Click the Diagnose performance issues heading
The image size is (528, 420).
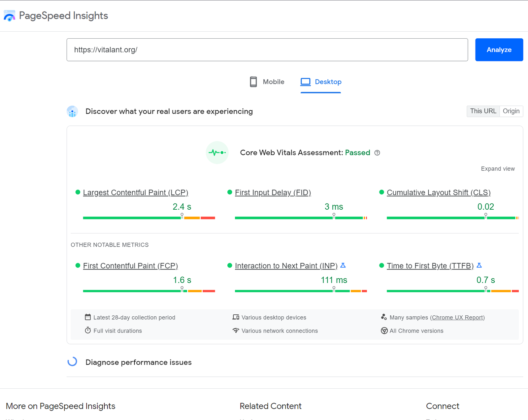point(139,362)
